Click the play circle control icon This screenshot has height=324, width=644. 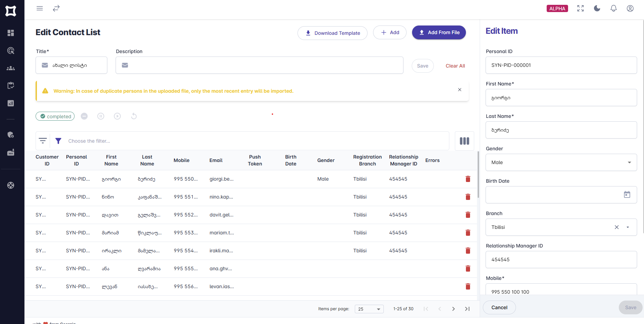117,116
